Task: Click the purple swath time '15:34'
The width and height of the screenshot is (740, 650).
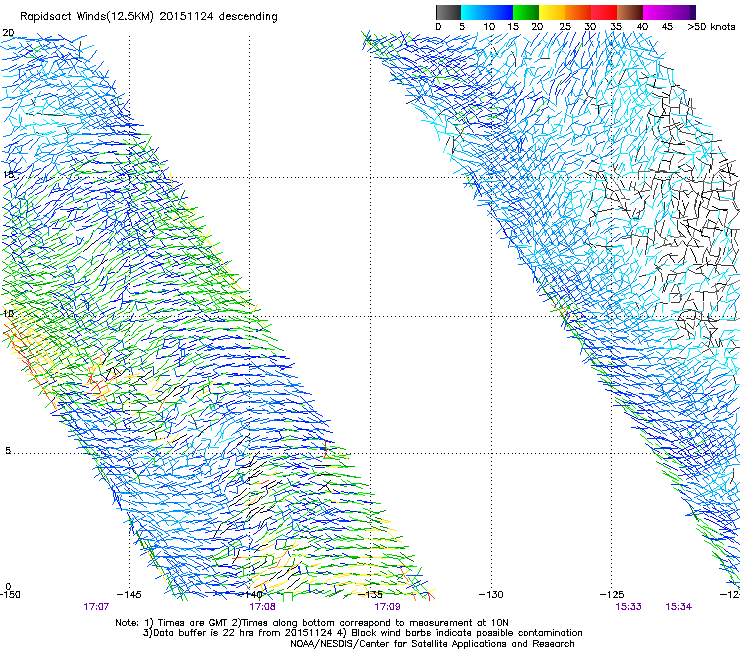Action: [x=679, y=607]
